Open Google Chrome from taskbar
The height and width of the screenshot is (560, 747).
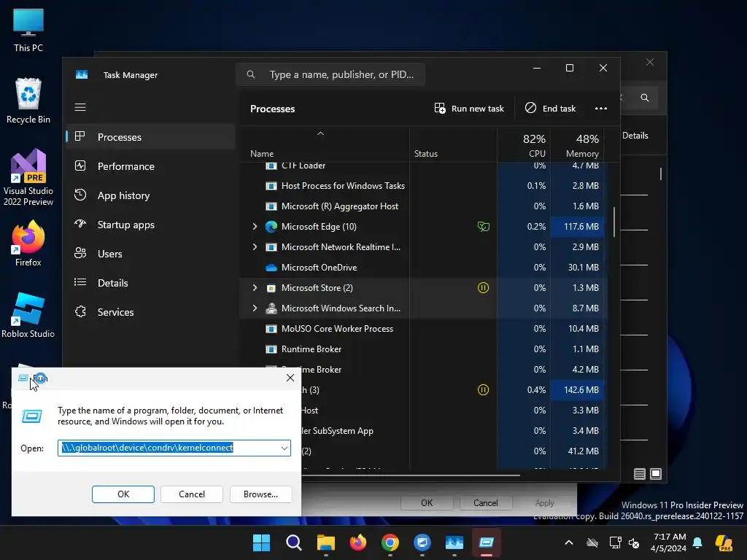click(390, 542)
